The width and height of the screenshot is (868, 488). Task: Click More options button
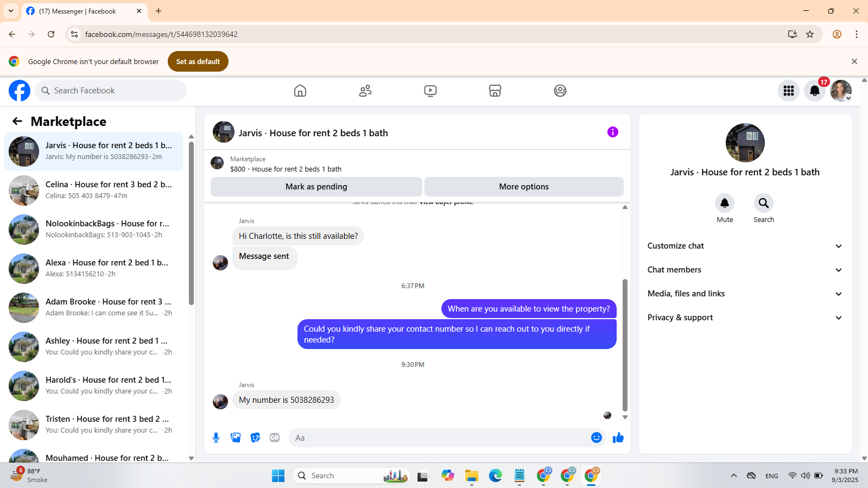click(x=524, y=187)
